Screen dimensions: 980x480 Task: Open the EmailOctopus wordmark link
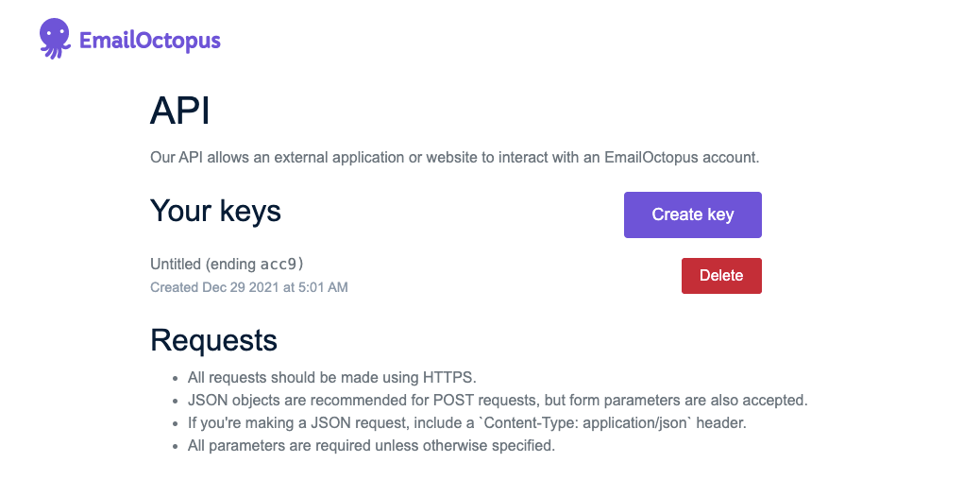click(150, 42)
